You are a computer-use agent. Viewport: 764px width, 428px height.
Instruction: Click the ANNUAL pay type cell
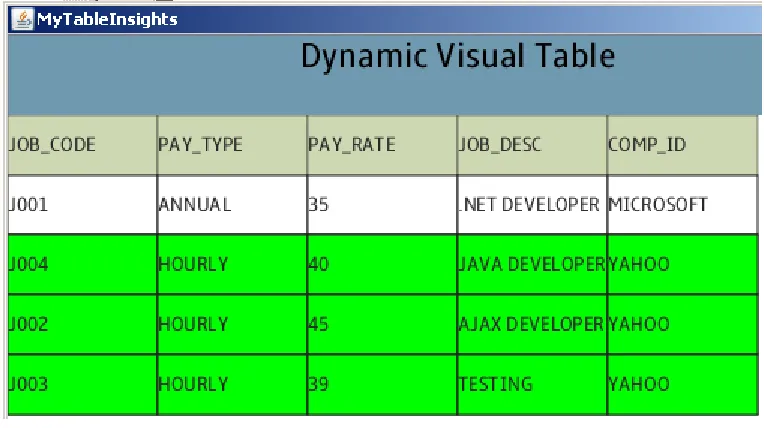[232, 205]
